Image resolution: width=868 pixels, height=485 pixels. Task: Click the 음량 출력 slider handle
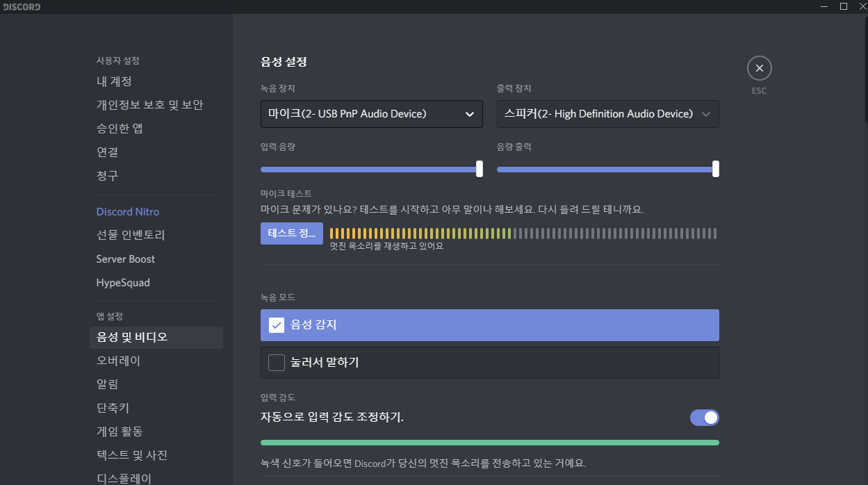click(x=716, y=169)
